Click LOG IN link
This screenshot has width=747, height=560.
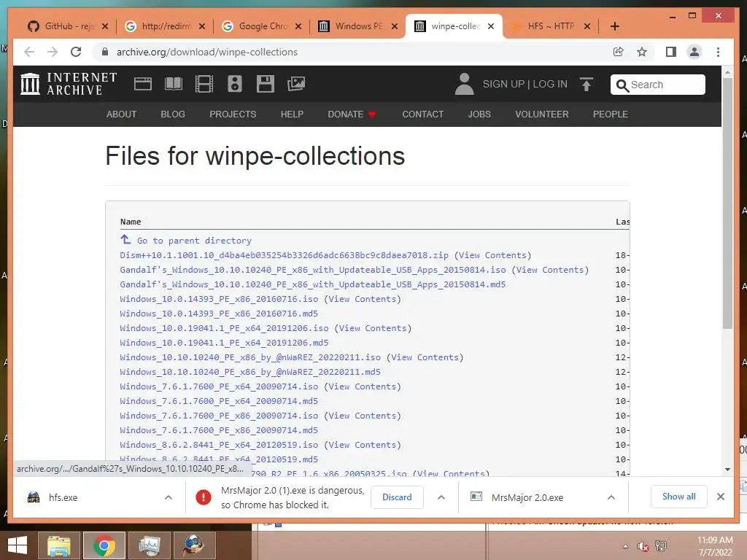click(550, 84)
